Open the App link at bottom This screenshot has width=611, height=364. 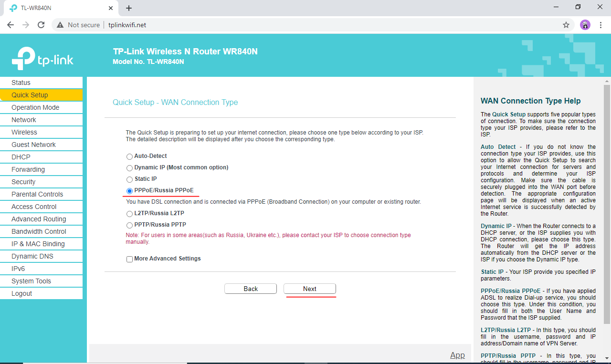point(457,355)
